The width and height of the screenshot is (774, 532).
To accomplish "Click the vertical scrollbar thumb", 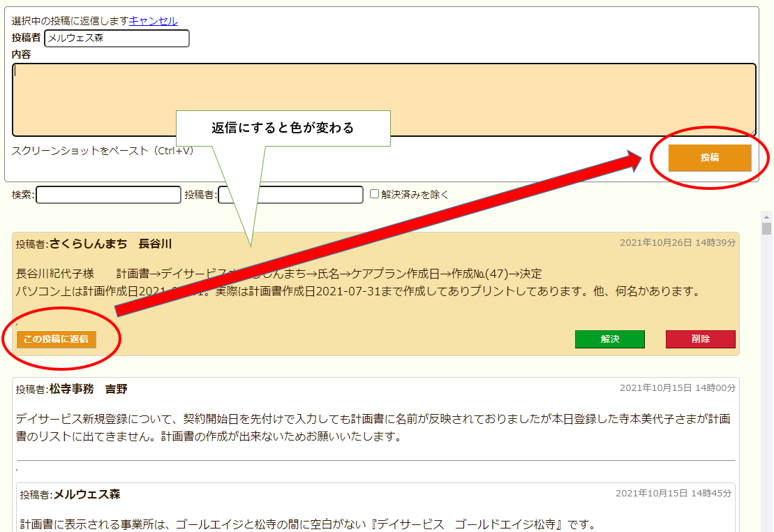I will pos(766,229).
